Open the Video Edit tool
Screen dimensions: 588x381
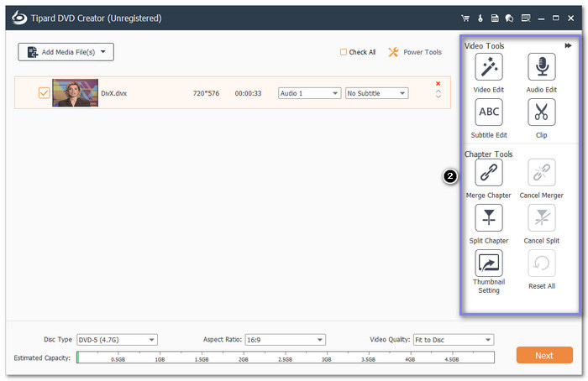(x=488, y=67)
